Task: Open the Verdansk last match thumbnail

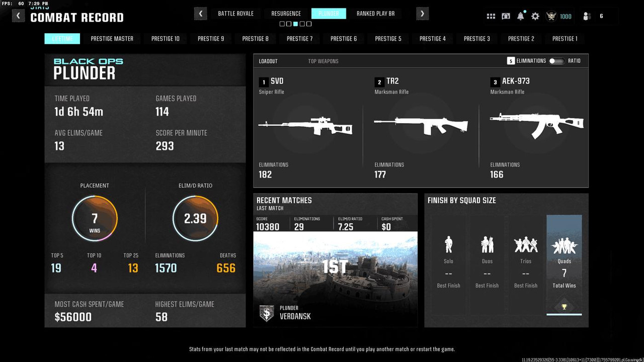Action: coord(335,279)
